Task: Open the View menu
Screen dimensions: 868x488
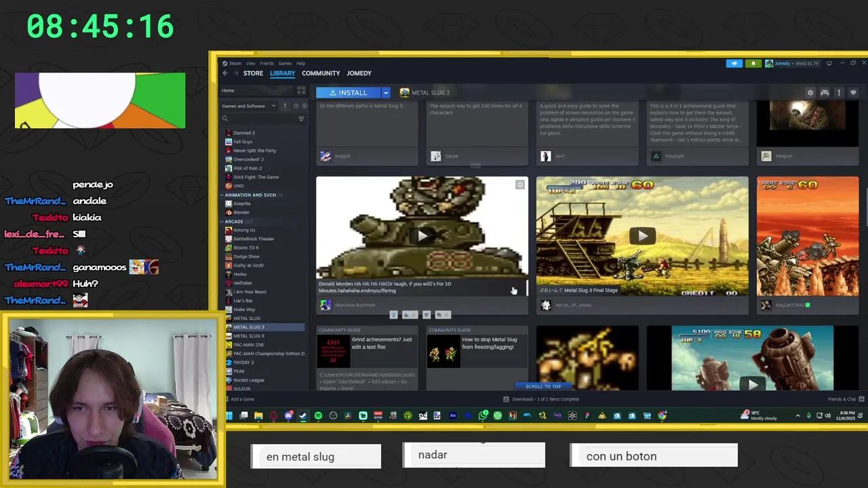Action: coord(250,63)
